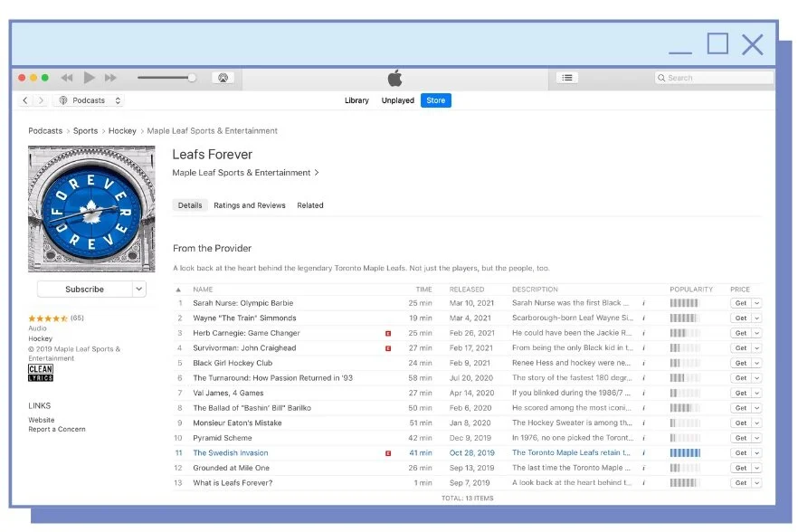Open Maple Leaf Sports & Entertainment provider link

[245, 173]
